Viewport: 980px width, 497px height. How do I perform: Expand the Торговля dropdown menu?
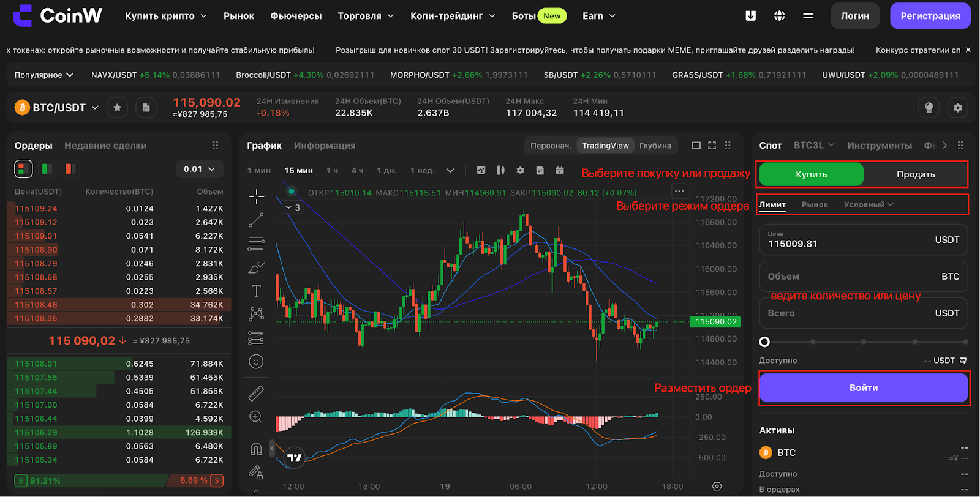point(366,16)
